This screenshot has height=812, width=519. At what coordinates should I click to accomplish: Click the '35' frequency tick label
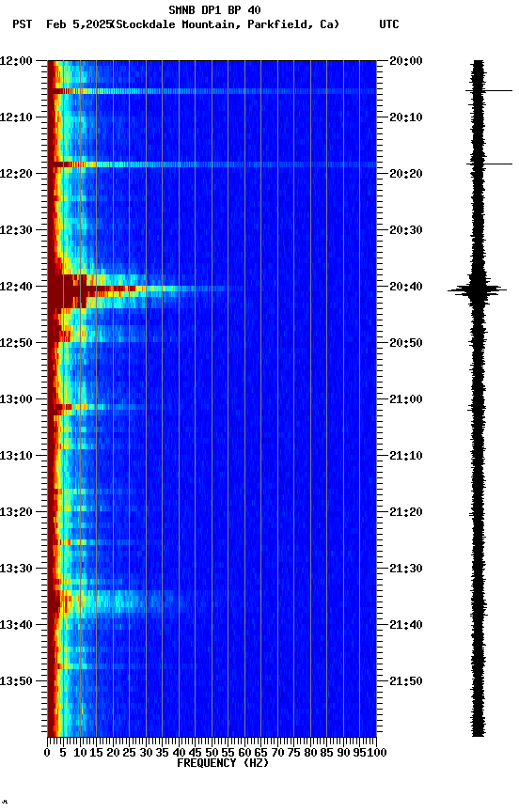click(162, 753)
